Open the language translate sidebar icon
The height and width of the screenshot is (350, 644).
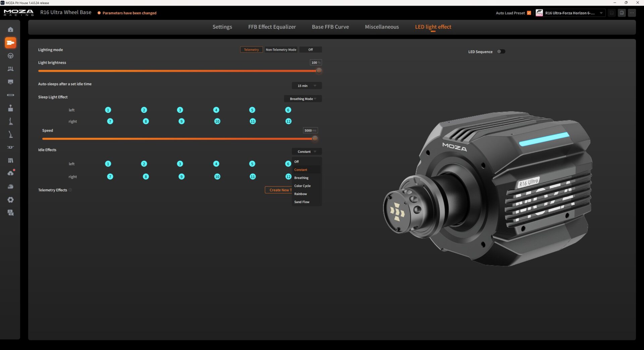point(10,213)
